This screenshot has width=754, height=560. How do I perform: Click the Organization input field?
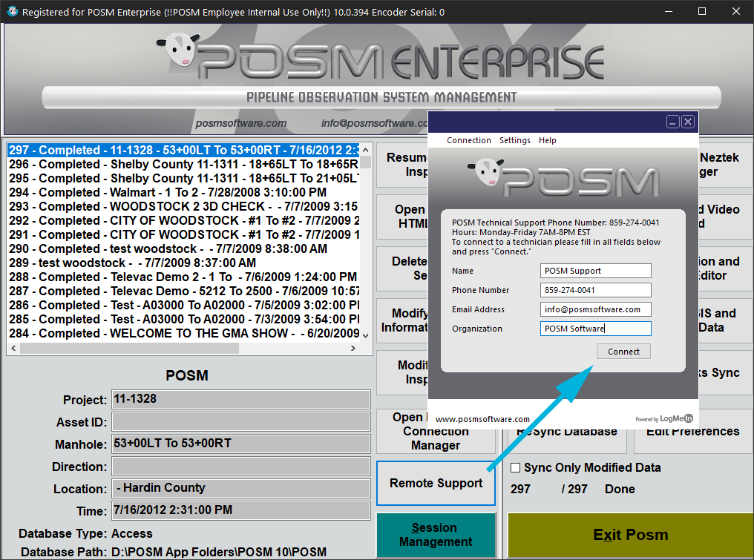click(595, 329)
